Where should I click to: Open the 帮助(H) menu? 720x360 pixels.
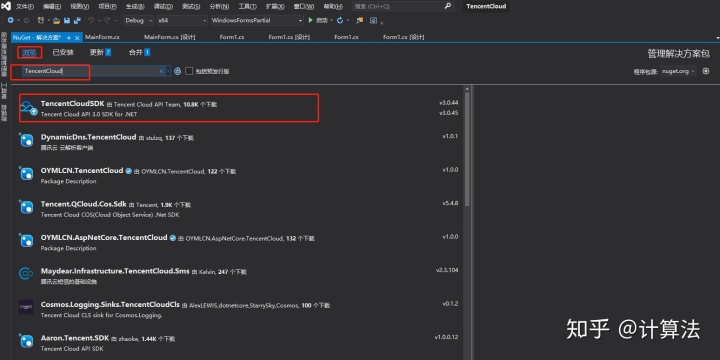tap(333, 6)
